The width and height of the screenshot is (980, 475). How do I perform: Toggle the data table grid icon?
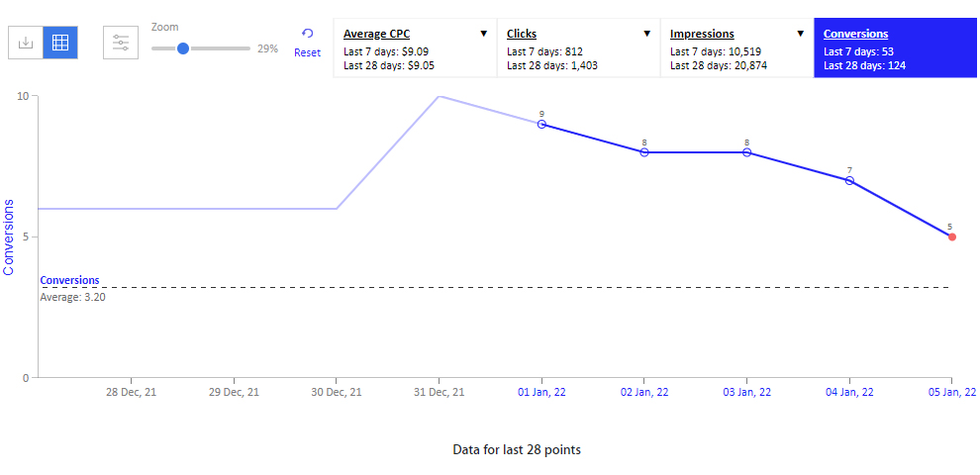point(60,43)
